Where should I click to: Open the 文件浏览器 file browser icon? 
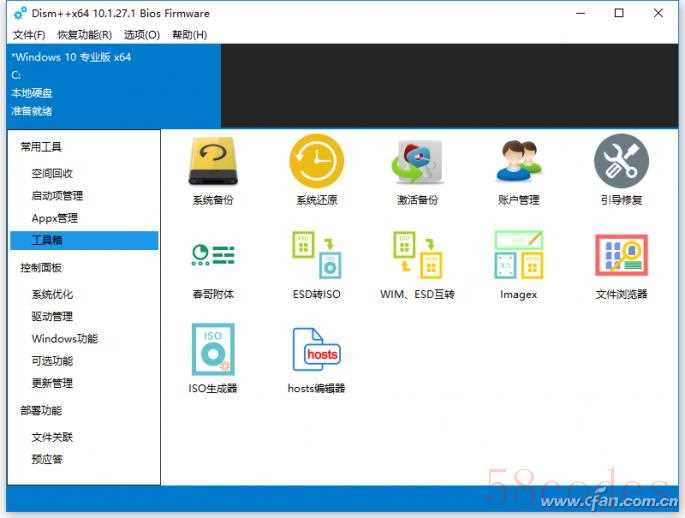tap(621, 255)
